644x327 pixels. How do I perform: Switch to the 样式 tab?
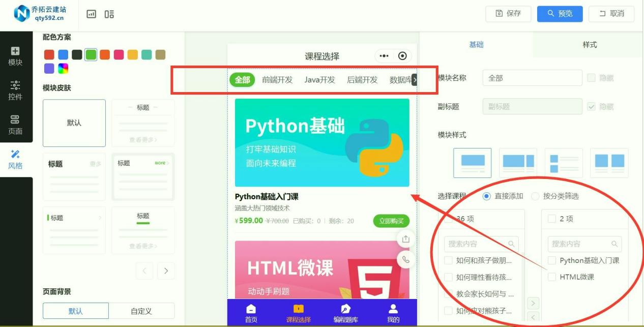point(589,45)
